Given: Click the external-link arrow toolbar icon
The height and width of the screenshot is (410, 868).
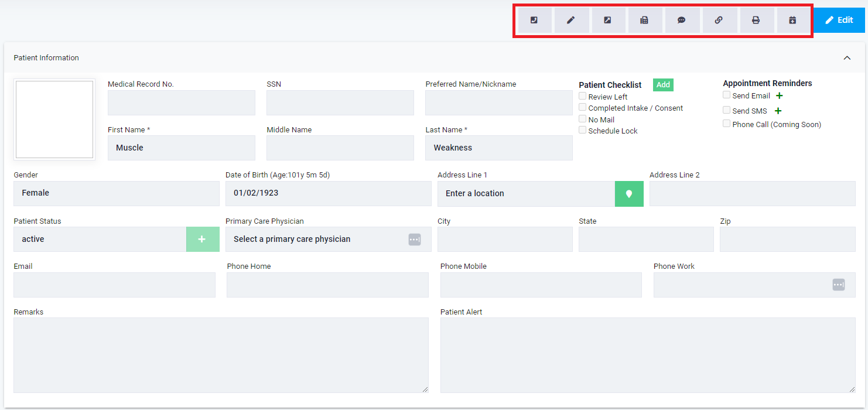Looking at the screenshot, I should pyautogui.click(x=608, y=20).
